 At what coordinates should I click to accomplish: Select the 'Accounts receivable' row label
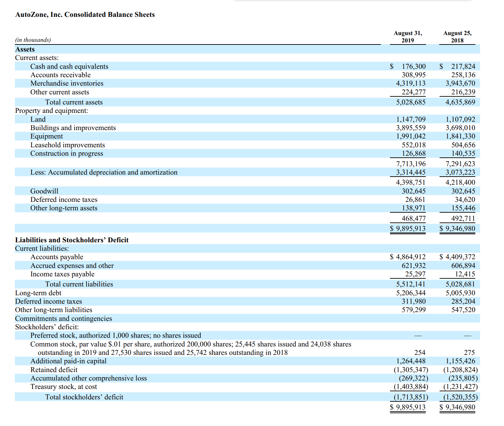pos(61,75)
